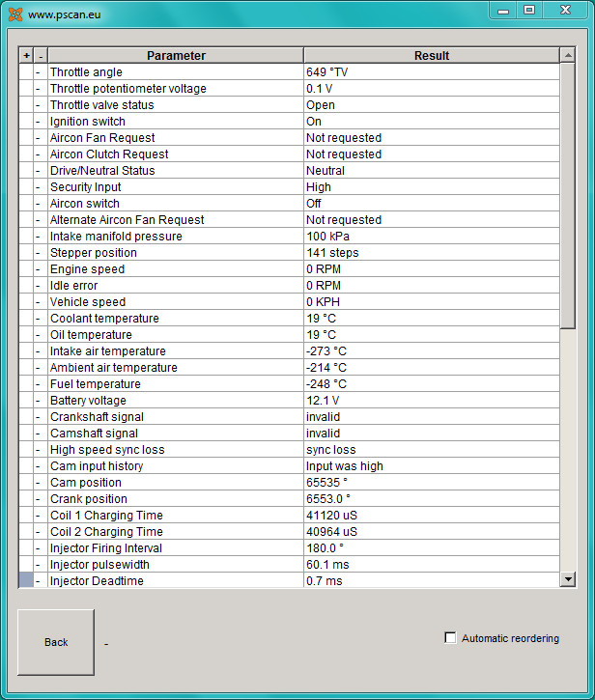Click the vertical scrollbar thumb
The width and height of the screenshot is (595, 700).
(568, 196)
